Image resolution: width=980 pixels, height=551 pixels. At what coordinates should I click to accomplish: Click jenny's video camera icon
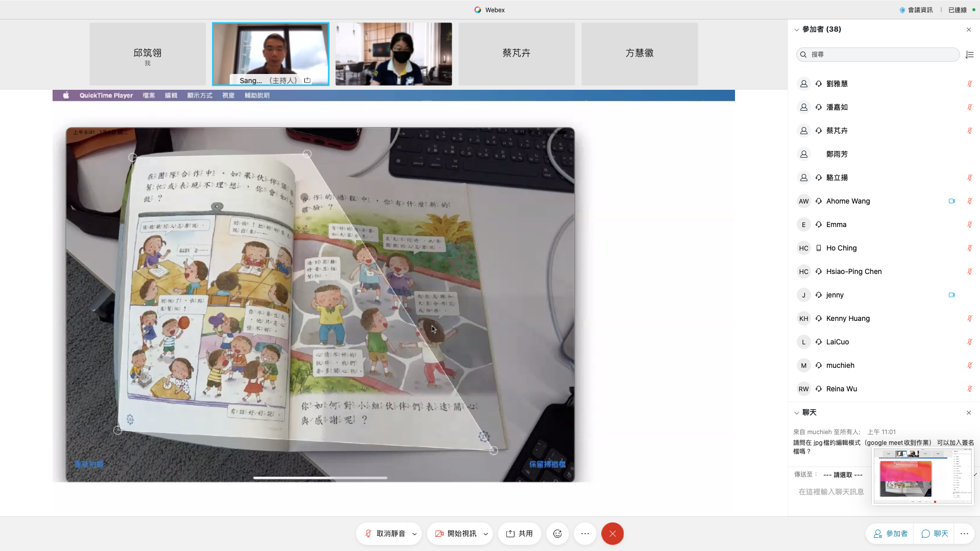[951, 295]
